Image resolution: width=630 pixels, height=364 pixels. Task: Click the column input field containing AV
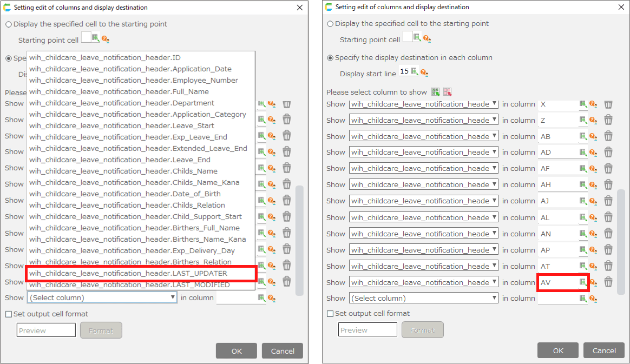(x=557, y=282)
